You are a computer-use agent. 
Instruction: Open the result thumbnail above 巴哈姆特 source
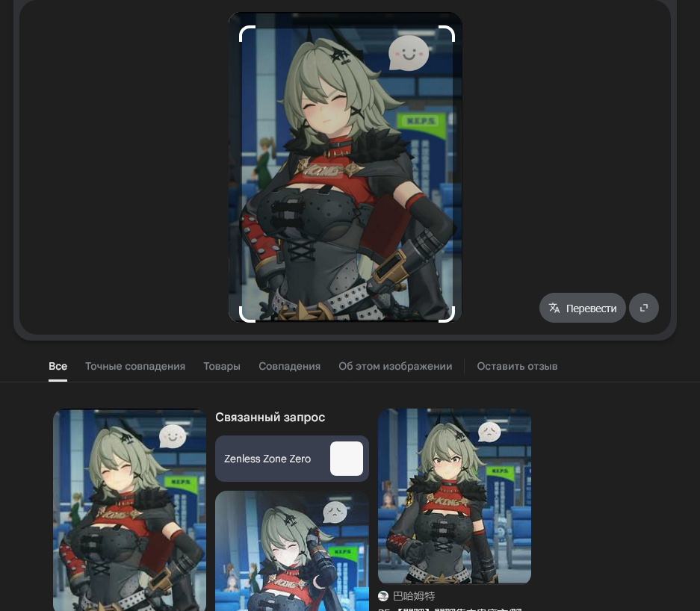454,496
